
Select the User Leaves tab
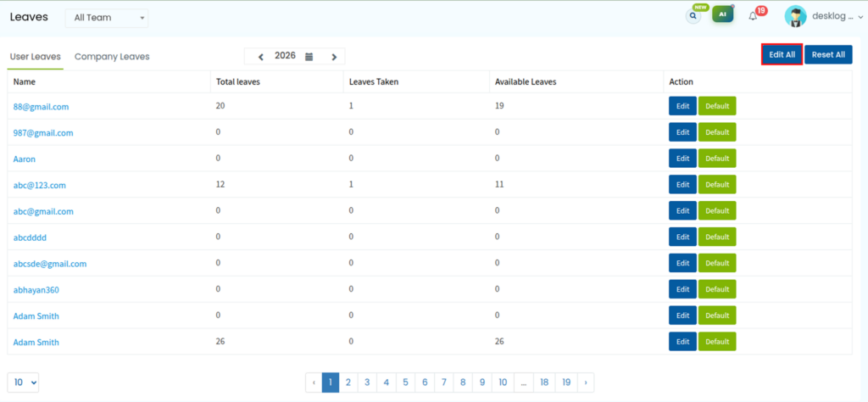[x=36, y=57]
